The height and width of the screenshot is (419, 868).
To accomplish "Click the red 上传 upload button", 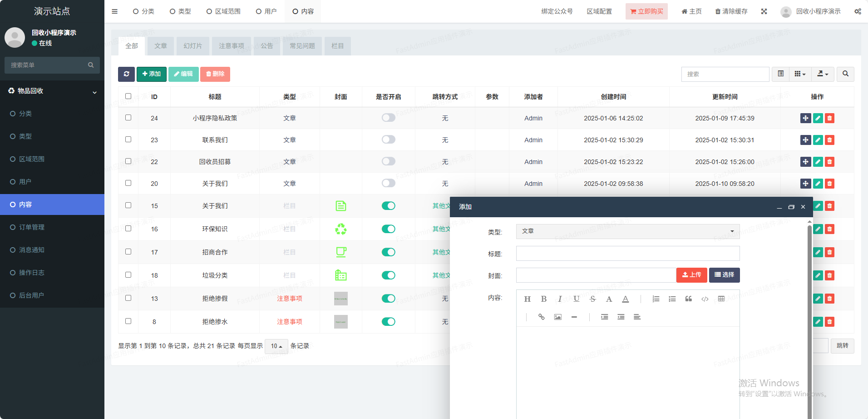I will pos(691,275).
